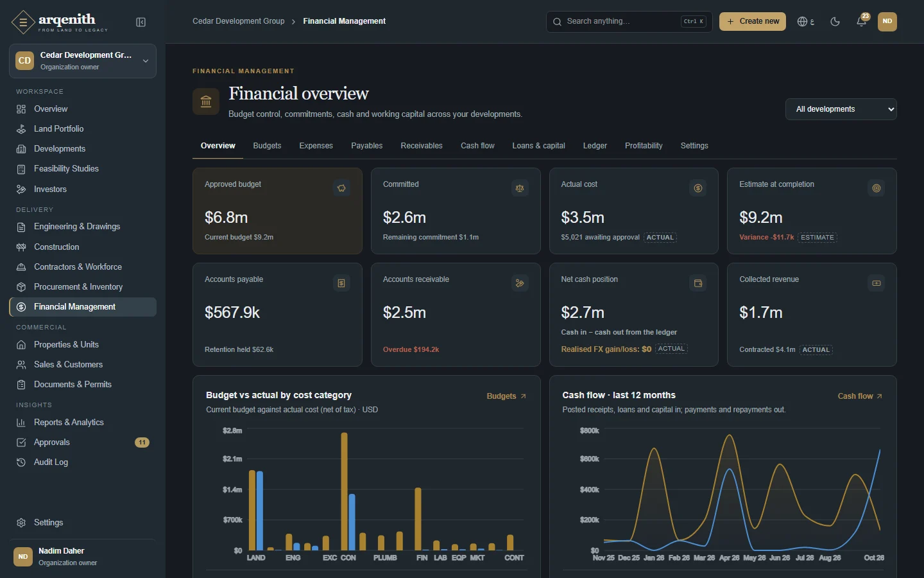
Task: Open Settings at the sidebar bottom
Action: tap(83, 523)
